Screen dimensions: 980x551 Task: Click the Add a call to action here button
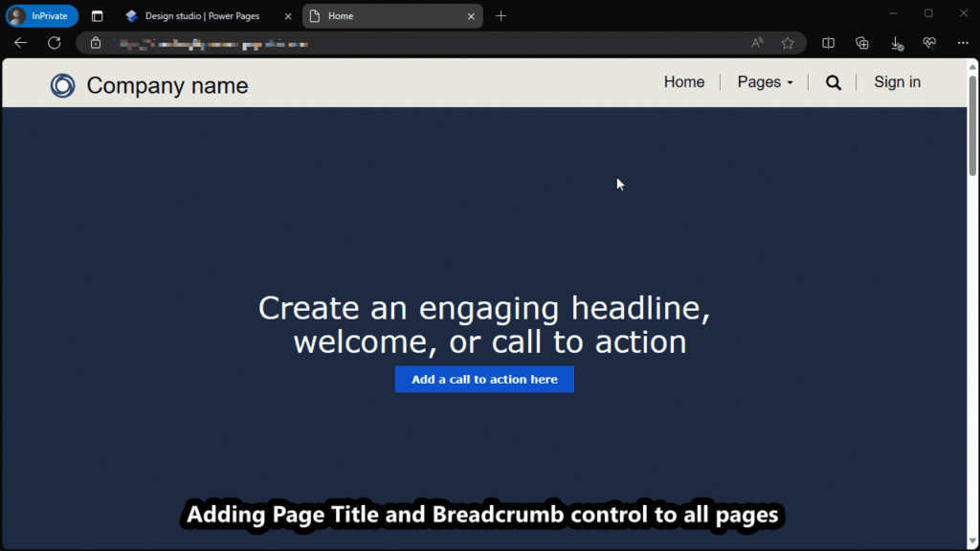point(484,379)
